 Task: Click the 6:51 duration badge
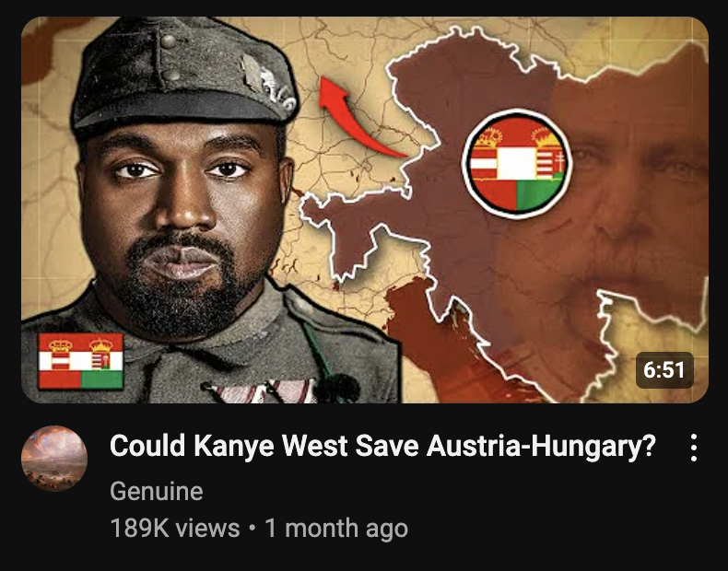pyautogui.click(x=663, y=370)
